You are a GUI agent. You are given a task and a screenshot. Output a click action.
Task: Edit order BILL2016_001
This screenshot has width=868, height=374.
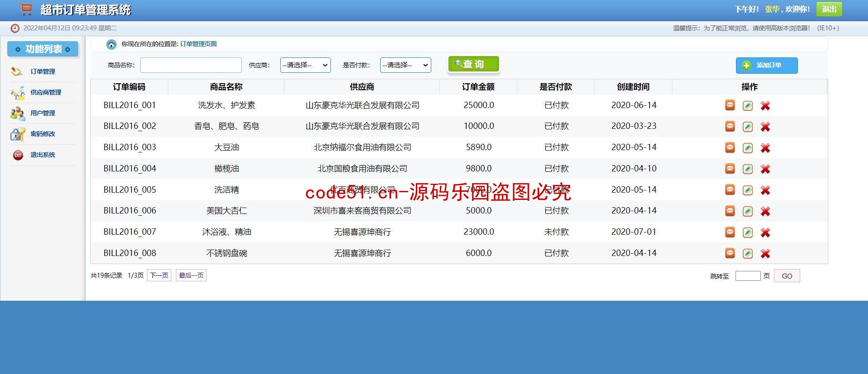point(748,106)
